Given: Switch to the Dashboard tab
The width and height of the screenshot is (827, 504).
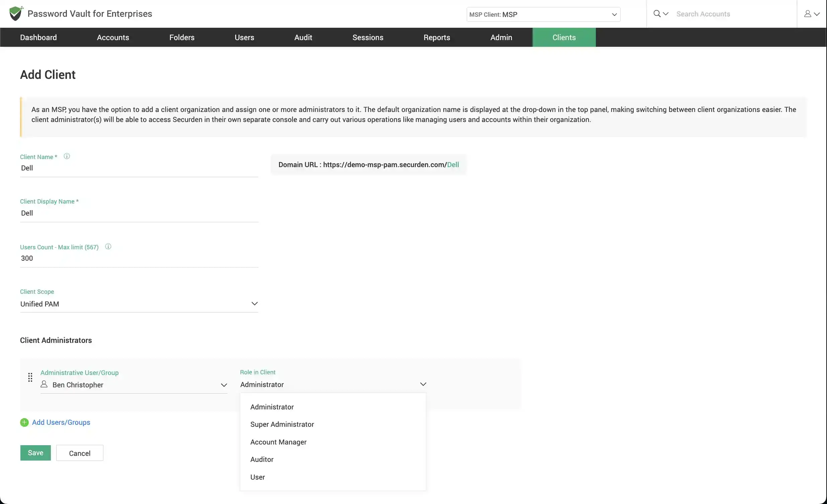Looking at the screenshot, I should click(x=38, y=37).
